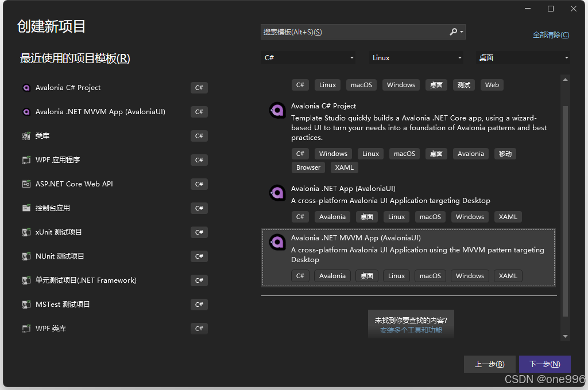Click the XAML tag under Avalonia .NET App result
588x390 pixels.
click(x=508, y=217)
